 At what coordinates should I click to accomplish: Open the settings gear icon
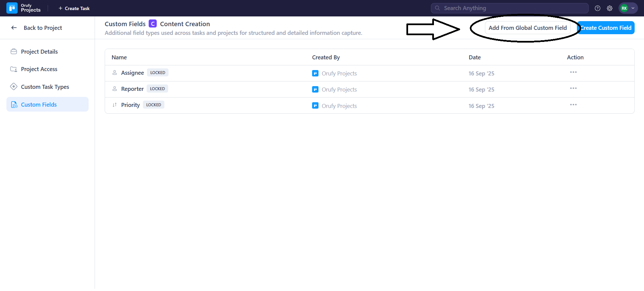[609, 8]
